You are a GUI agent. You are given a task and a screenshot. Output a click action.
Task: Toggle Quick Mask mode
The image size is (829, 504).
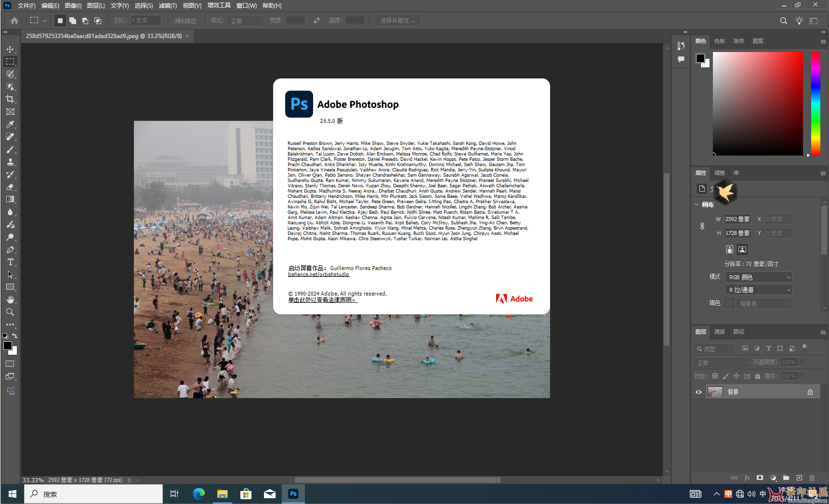pos(10,364)
